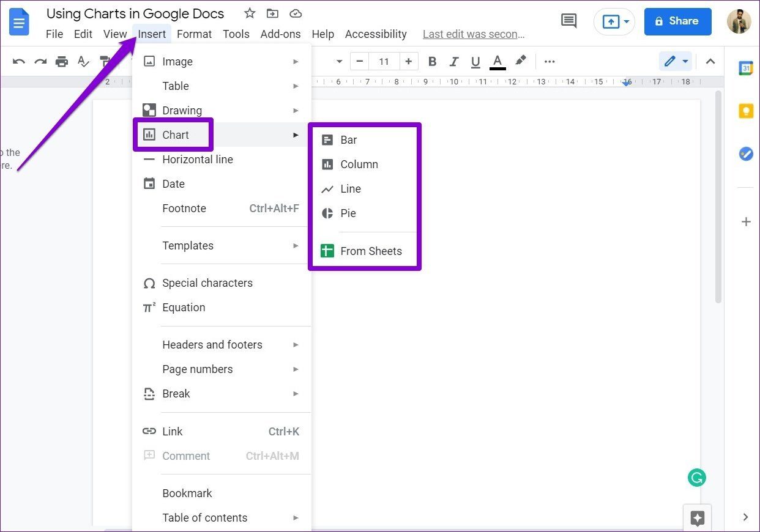
Task: Expand the Table submenu
Action: pyautogui.click(x=222, y=86)
